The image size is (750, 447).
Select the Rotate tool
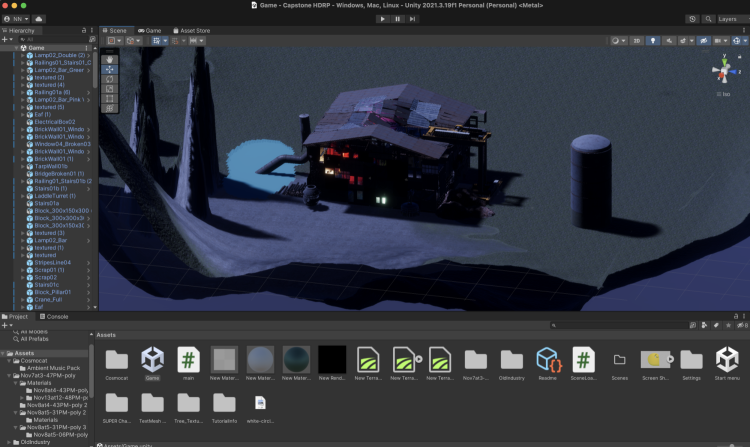tap(110, 79)
